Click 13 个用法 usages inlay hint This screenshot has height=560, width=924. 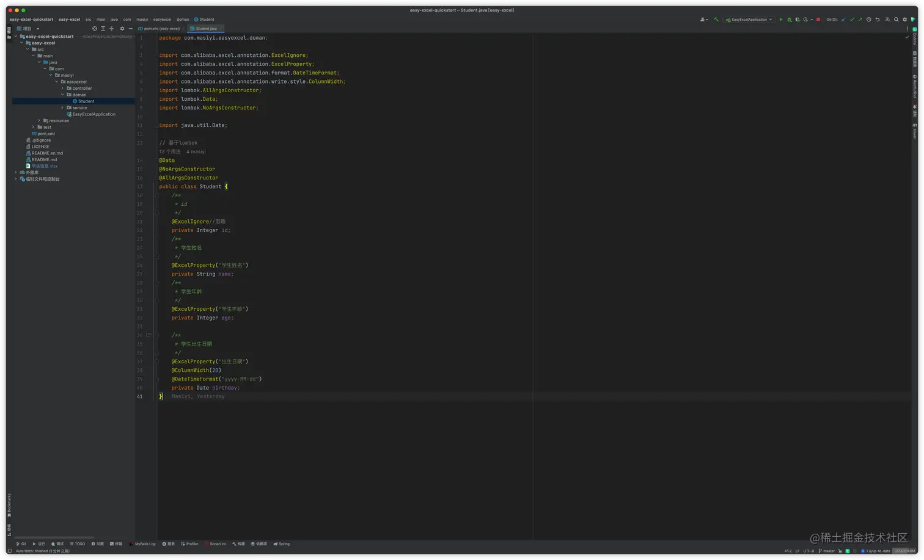(x=170, y=151)
